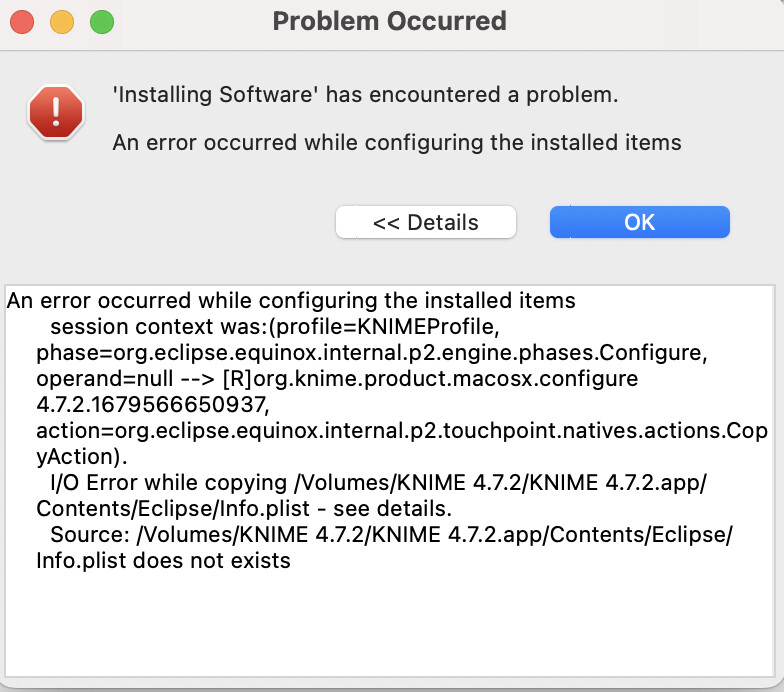
Task: Zoom the dialog using the green button
Action: pos(102,22)
